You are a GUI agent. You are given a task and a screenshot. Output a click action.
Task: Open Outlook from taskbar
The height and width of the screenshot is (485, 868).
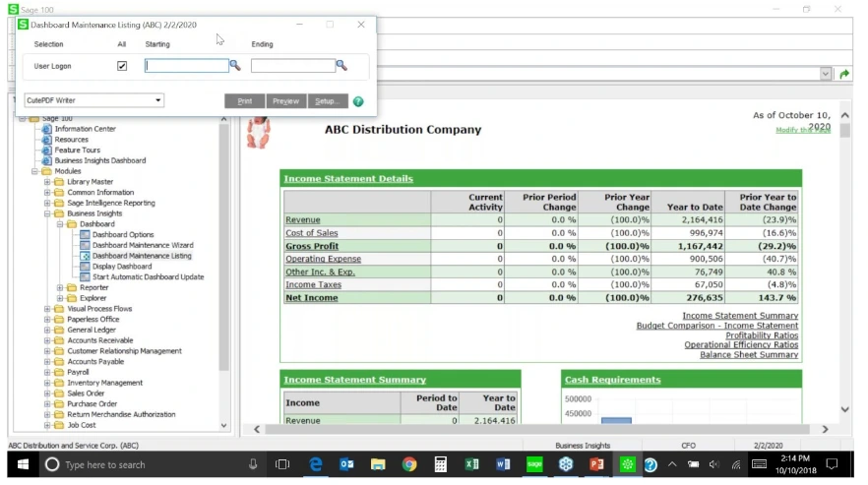coord(347,464)
